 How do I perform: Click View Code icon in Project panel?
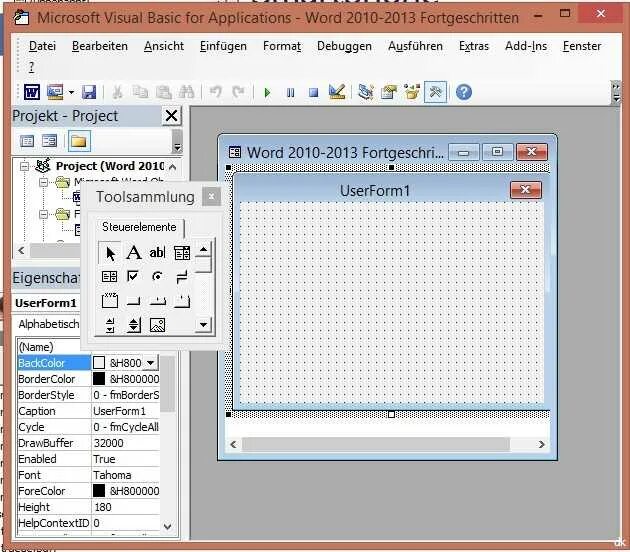point(27,141)
